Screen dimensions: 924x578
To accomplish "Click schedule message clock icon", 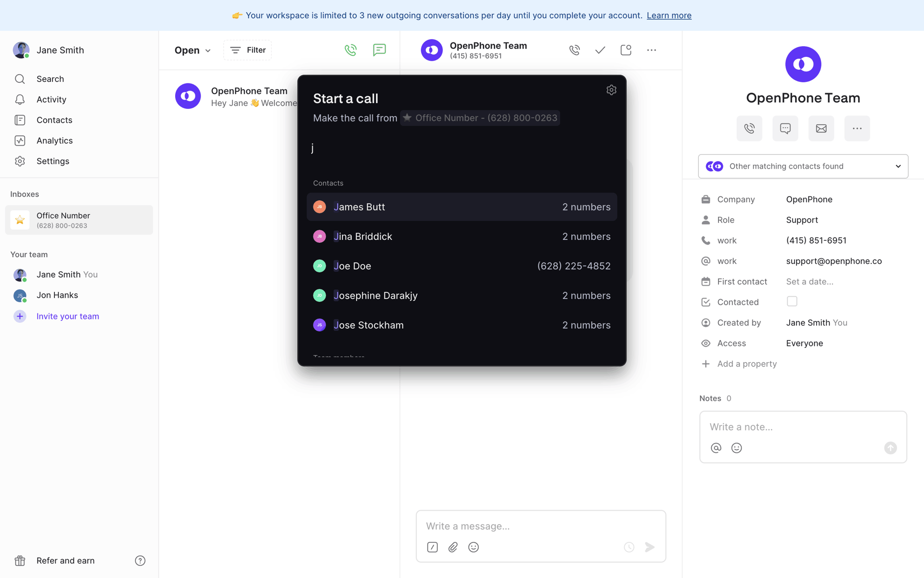I will [x=629, y=547].
